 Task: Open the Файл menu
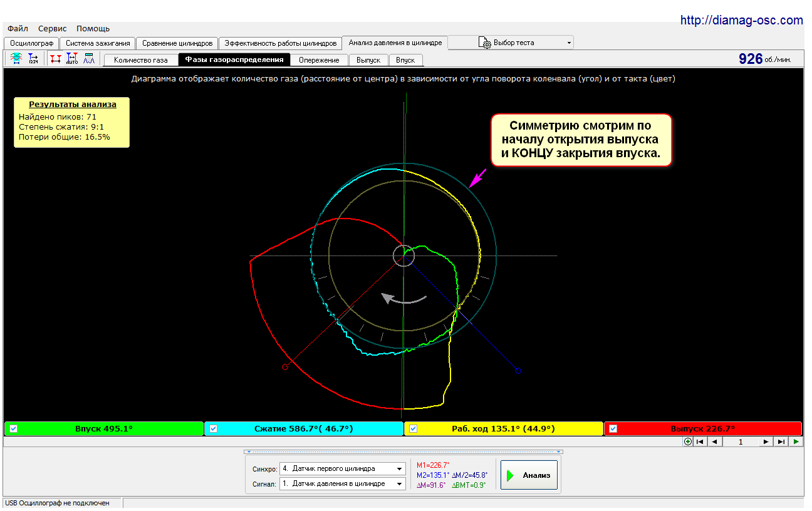[x=18, y=28]
